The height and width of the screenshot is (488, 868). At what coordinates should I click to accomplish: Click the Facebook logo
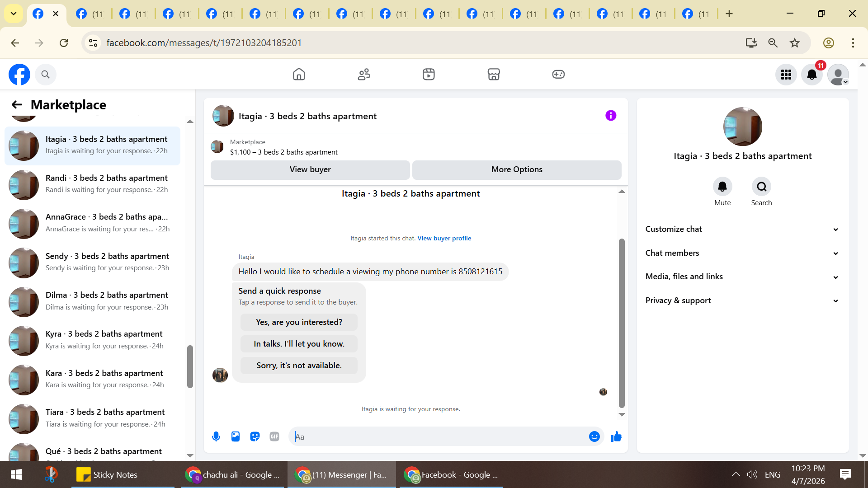coord(19,75)
